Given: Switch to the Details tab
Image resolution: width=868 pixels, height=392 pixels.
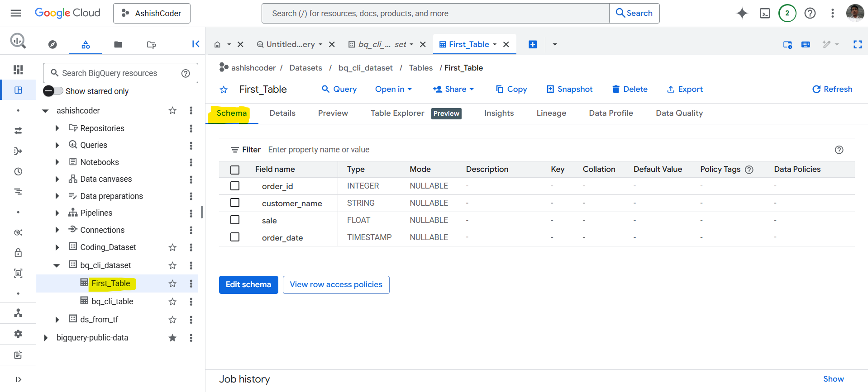Looking at the screenshot, I should [282, 113].
